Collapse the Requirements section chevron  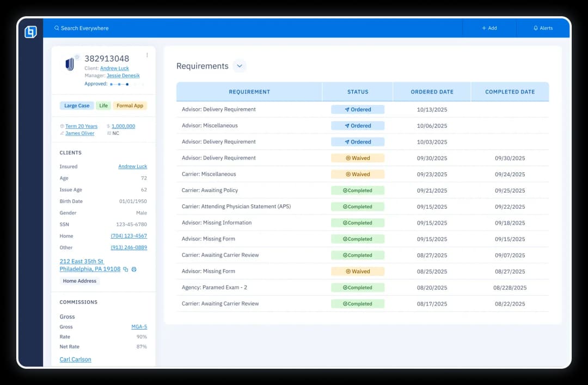pos(239,66)
